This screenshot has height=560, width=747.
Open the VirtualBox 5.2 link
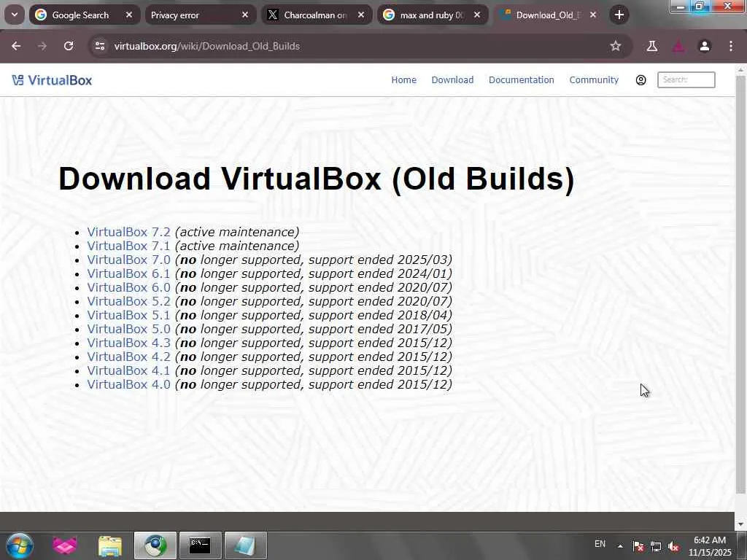coord(128,301)
